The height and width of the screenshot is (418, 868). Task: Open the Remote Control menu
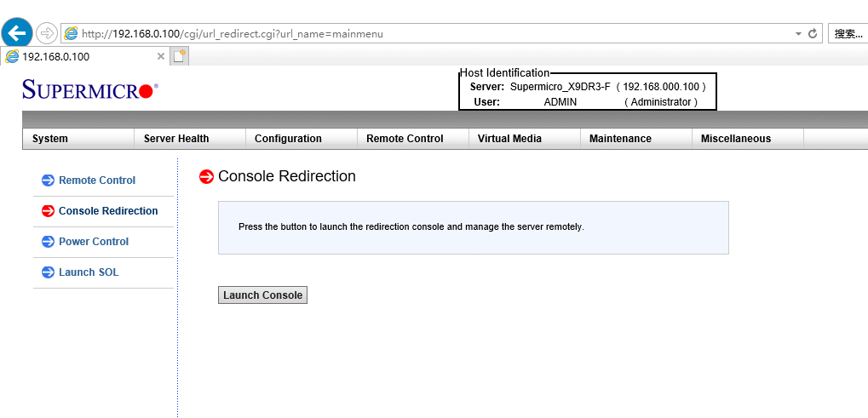click(413, 139)
